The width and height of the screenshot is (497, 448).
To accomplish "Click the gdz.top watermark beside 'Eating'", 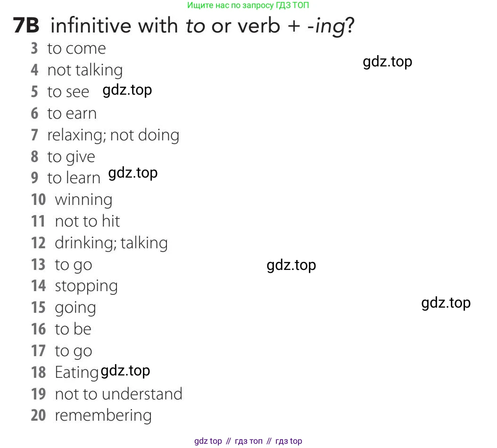I will click(x=125, y=371).
